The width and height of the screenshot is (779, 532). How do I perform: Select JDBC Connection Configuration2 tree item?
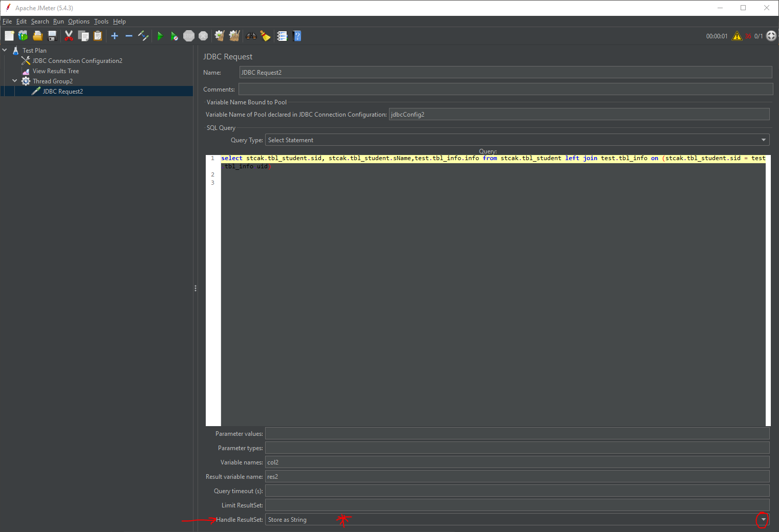pos(77,61)
